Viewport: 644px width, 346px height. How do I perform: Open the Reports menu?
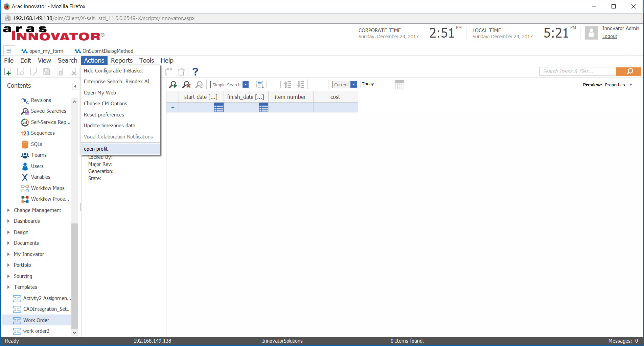point(122,60)
